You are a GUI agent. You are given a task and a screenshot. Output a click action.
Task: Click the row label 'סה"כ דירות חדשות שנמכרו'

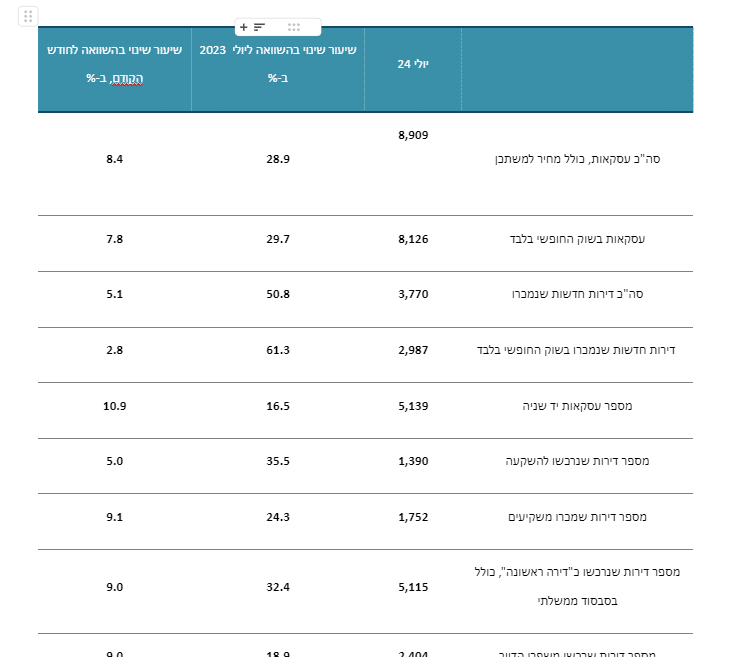click(577, 294)
